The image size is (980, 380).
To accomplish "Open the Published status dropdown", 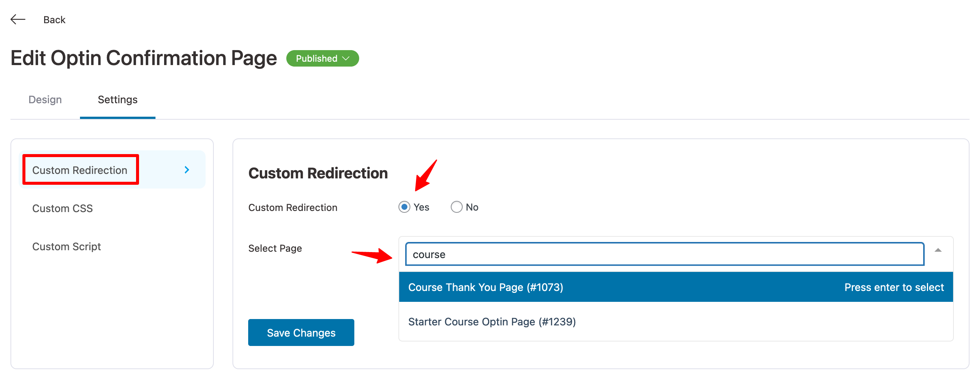I will pyautogui.click(x=322, y=58).
